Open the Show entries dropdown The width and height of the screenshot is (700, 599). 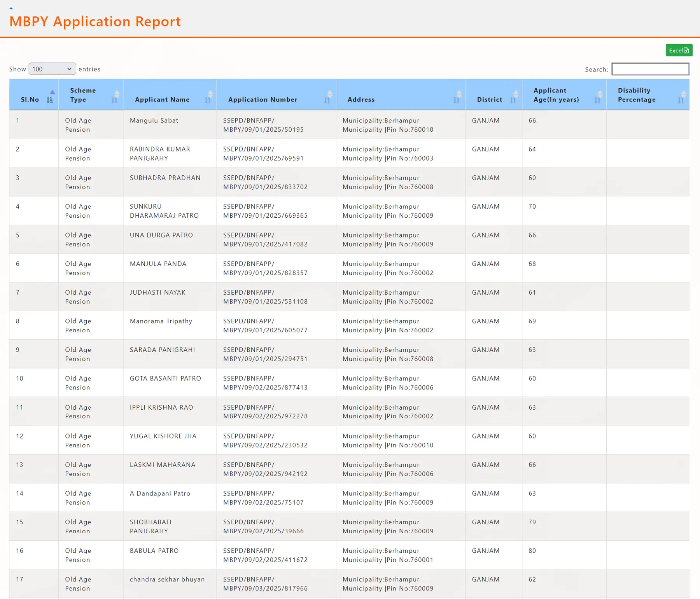point(52,69)
